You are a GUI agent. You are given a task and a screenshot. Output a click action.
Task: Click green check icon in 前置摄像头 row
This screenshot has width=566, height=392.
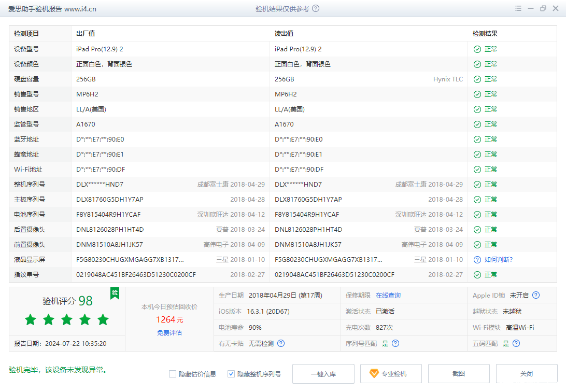[477, 245]
